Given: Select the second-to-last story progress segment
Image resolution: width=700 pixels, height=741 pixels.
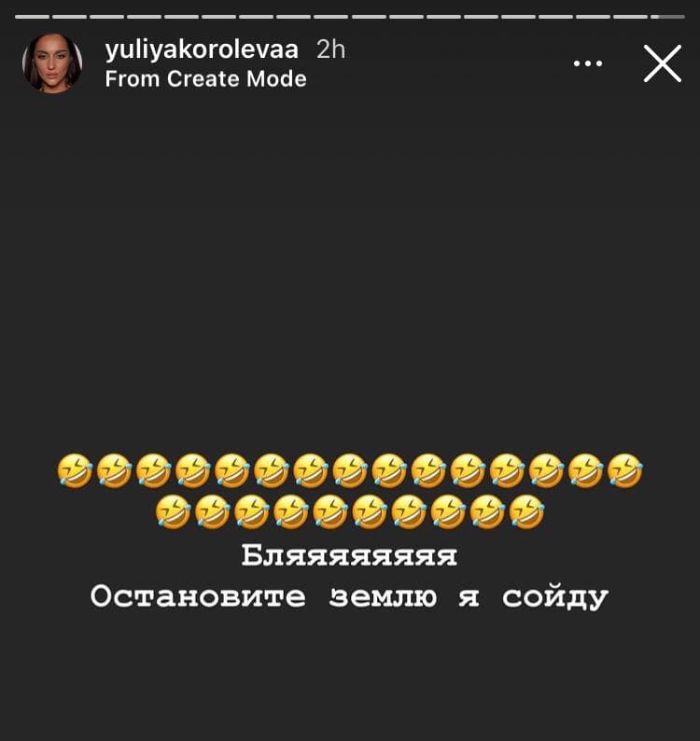Looking at the screenshot, I should 631,17.
